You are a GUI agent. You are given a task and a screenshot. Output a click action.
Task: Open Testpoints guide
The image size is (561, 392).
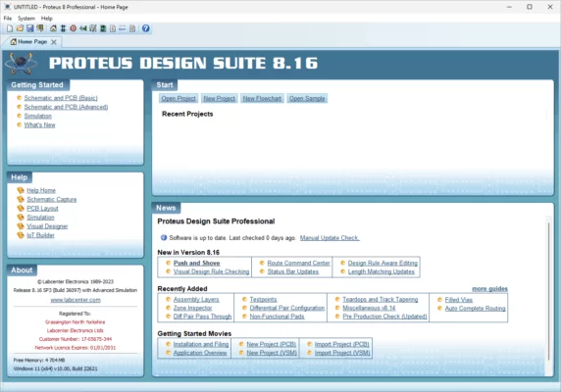point(263,300)
